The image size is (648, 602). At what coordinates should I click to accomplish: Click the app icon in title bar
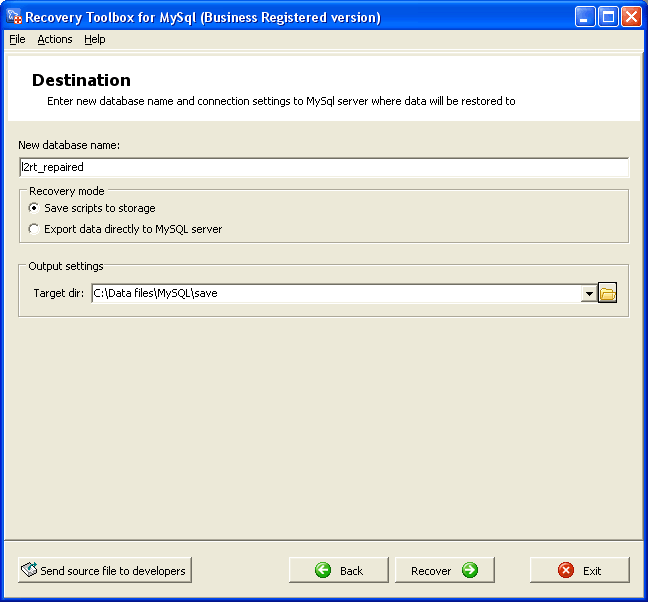14,17
